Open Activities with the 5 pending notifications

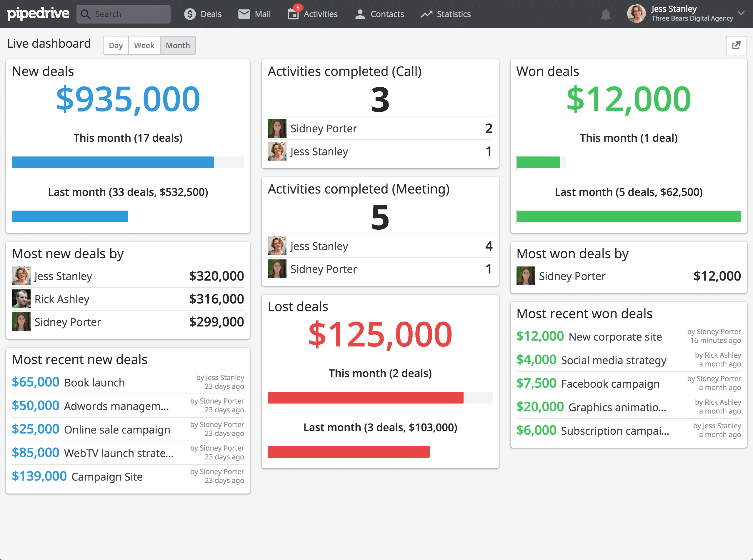pos(312,14)
